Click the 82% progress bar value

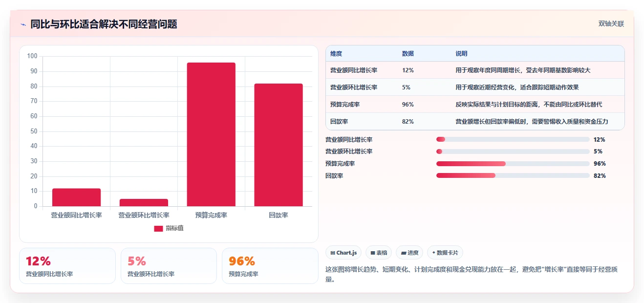point(600,176)
